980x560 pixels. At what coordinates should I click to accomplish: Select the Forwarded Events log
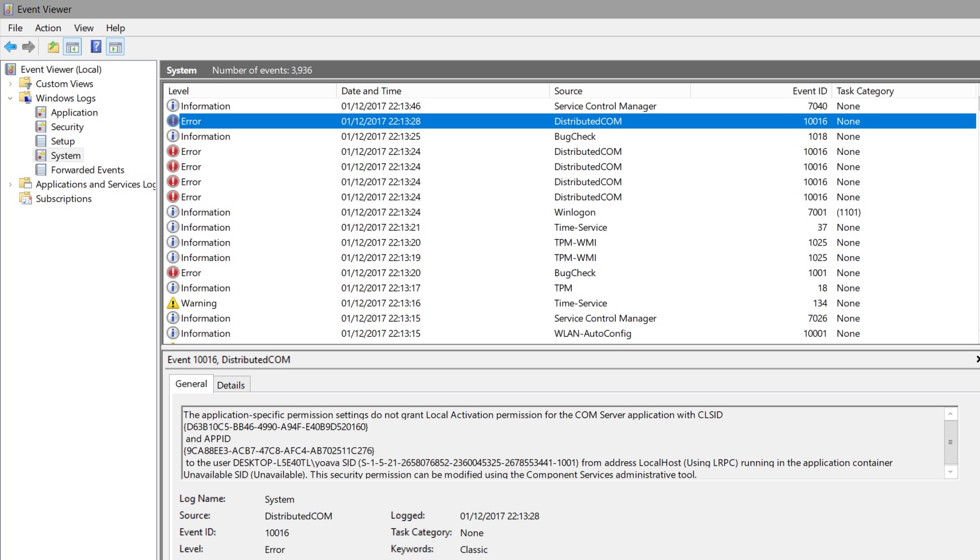point(87,170)
